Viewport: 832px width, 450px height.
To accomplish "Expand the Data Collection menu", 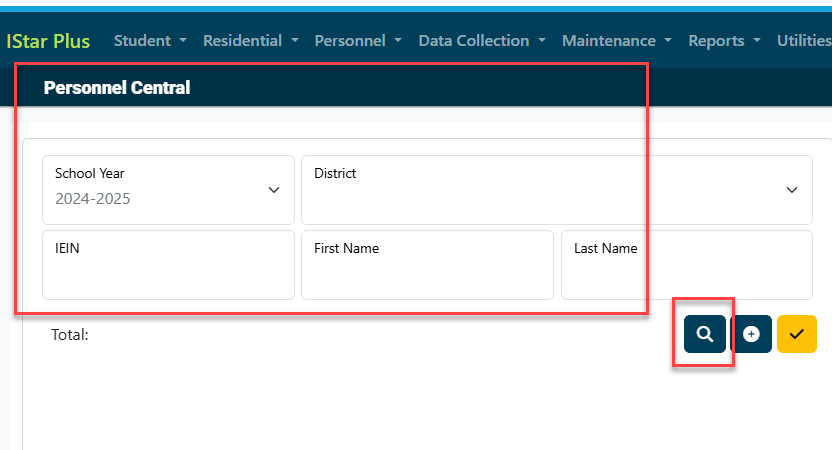I will tap(482, 41).
